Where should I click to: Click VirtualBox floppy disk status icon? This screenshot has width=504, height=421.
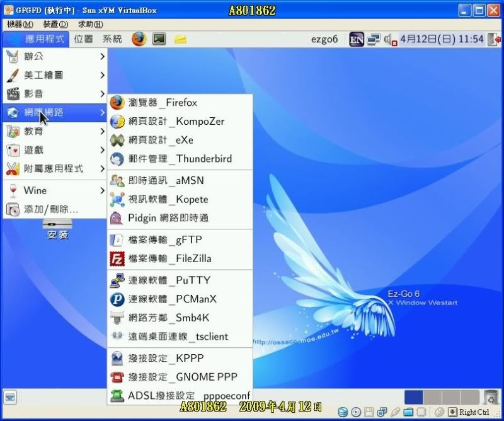point(369,412)
